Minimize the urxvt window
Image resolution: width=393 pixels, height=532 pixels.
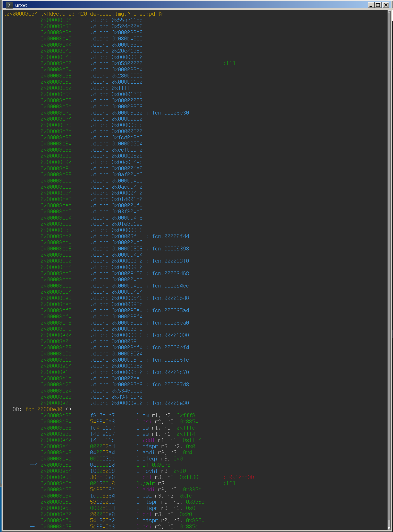tap(371, 5)
